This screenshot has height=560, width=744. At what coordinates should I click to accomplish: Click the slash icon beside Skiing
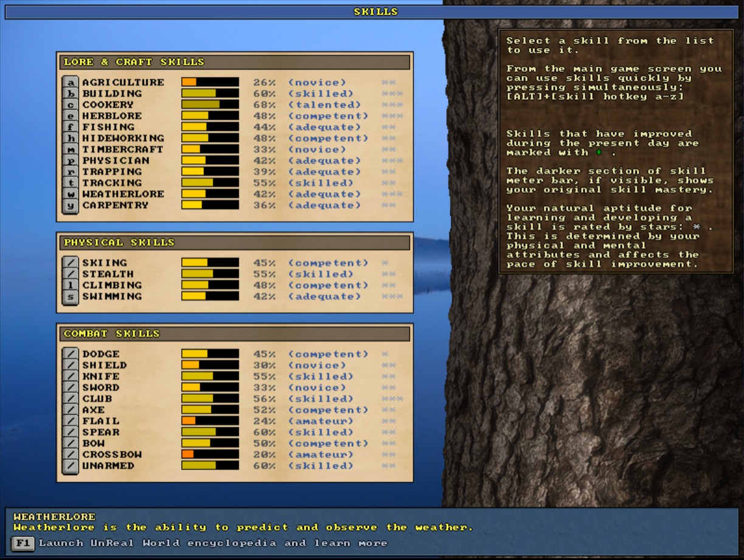click(71, 263)
